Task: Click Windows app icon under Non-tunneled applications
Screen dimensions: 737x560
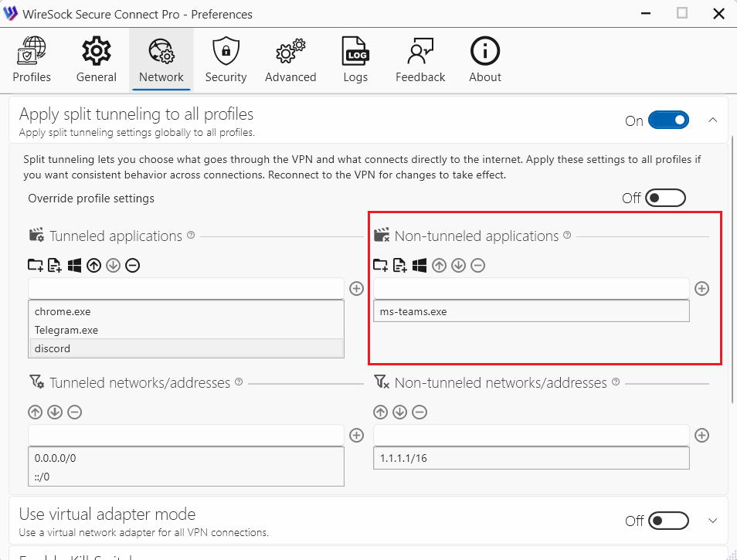Action: click(x=419, y=266)
